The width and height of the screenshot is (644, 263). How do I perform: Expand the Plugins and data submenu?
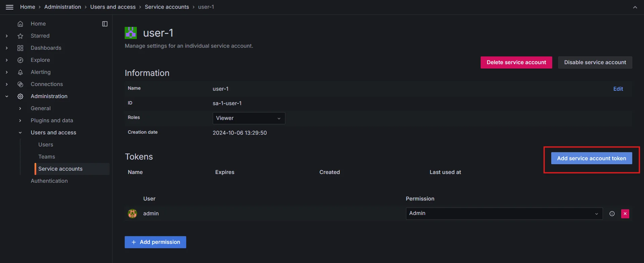20,121
